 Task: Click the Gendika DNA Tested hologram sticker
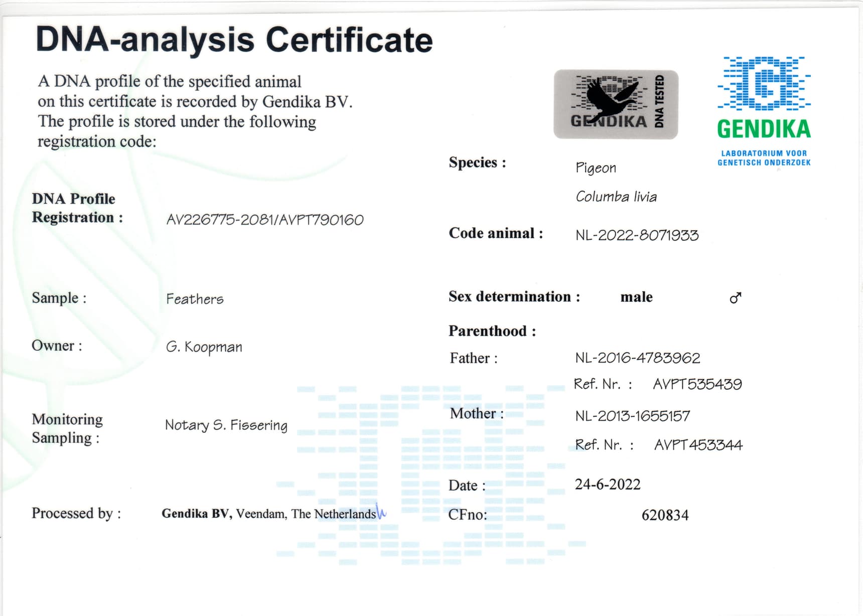[x=616, y=104]
